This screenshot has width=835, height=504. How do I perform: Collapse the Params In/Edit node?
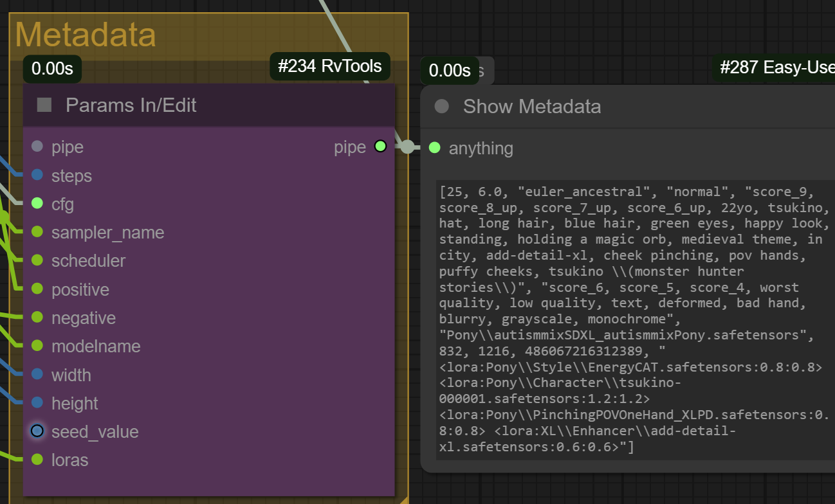tap(44, 105)
